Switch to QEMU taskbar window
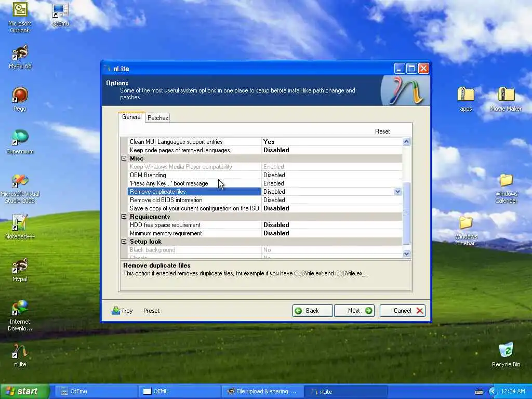 click(x=179, y=392)
